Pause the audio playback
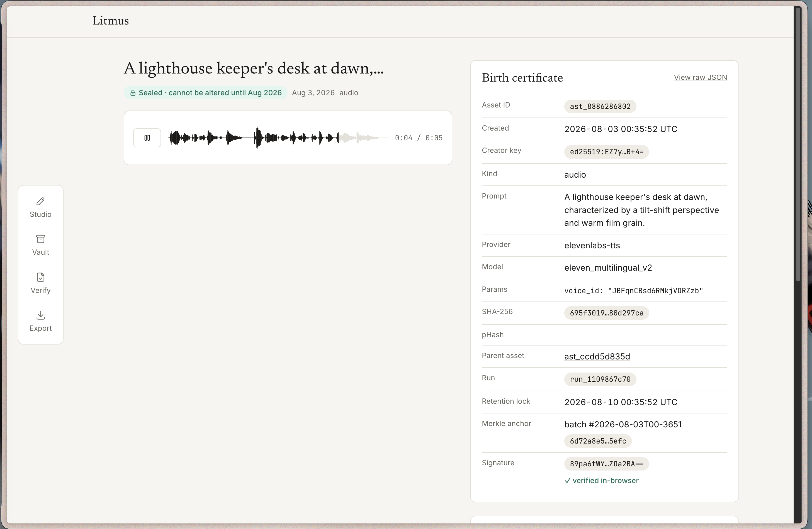Image resolution: width=812 pixels, height=529 pixels. (147, 138)
